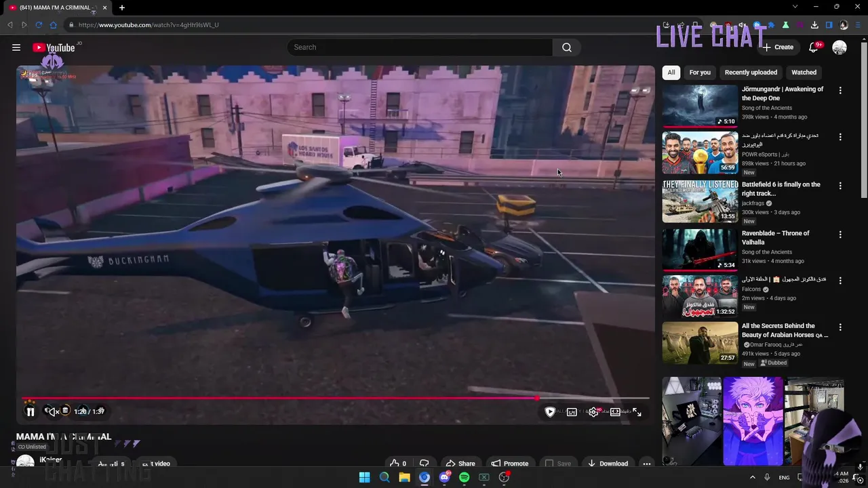868x488 pixels.
Task: Open options for Jörmungandr video
Action: coord(840,90)
